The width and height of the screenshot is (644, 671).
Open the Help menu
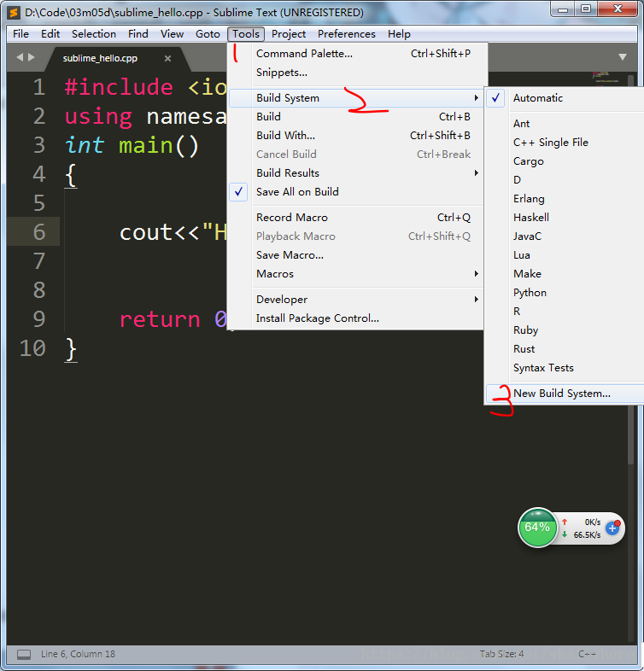pyautogui.click(x=399, y=34)
